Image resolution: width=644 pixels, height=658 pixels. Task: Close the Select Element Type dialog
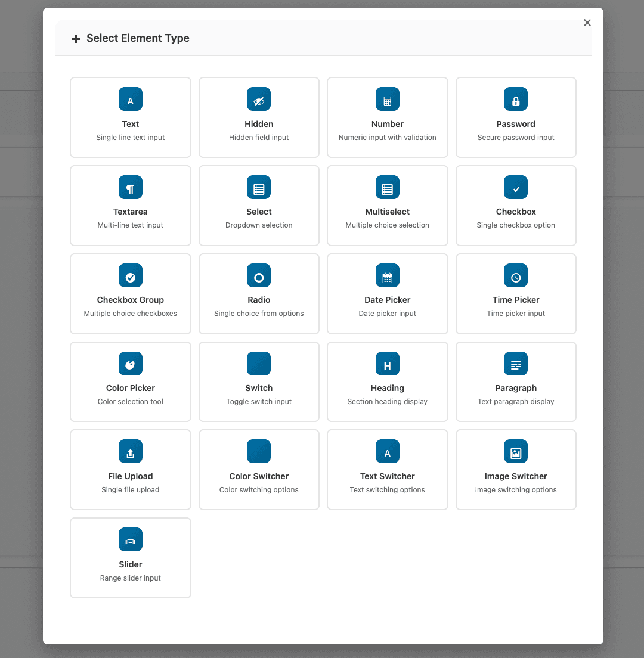587,23
